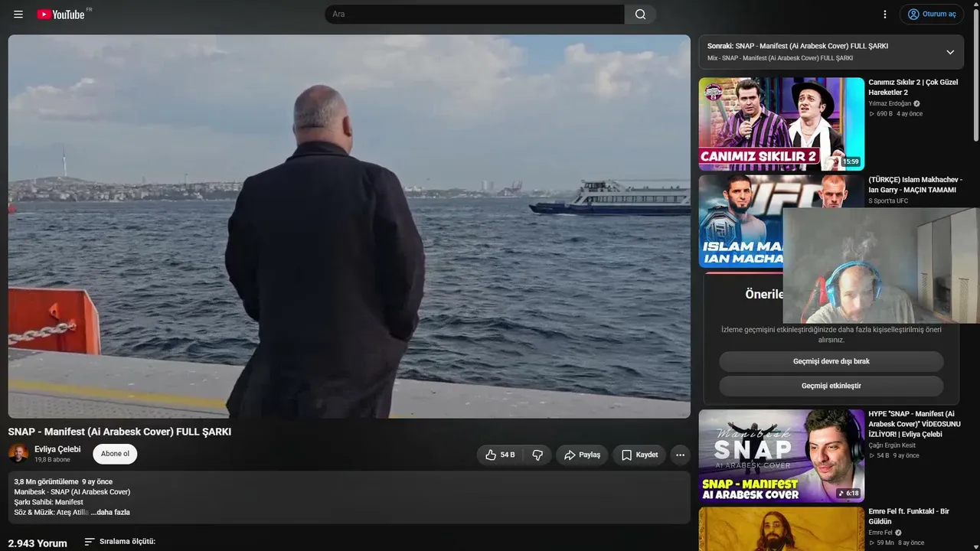Open Evliya Çelebi channel avatar
Screen dimensions: 980x551
click(18, 454)
